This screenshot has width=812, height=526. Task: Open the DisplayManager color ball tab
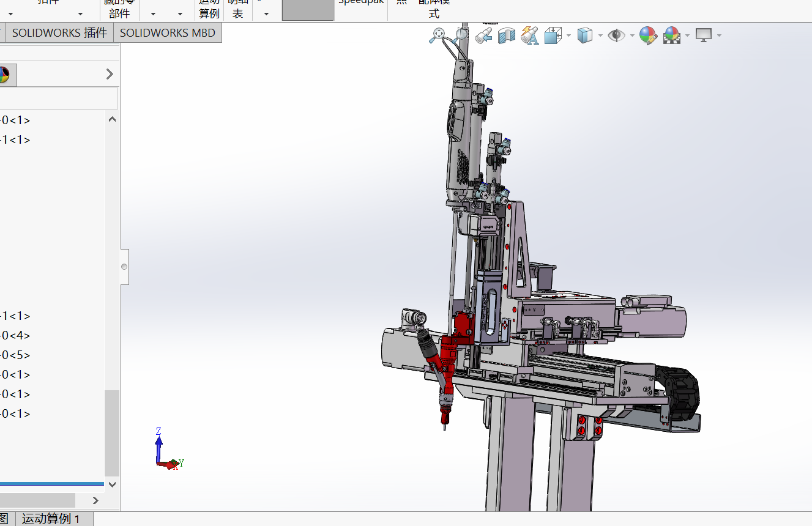[5, 75]
